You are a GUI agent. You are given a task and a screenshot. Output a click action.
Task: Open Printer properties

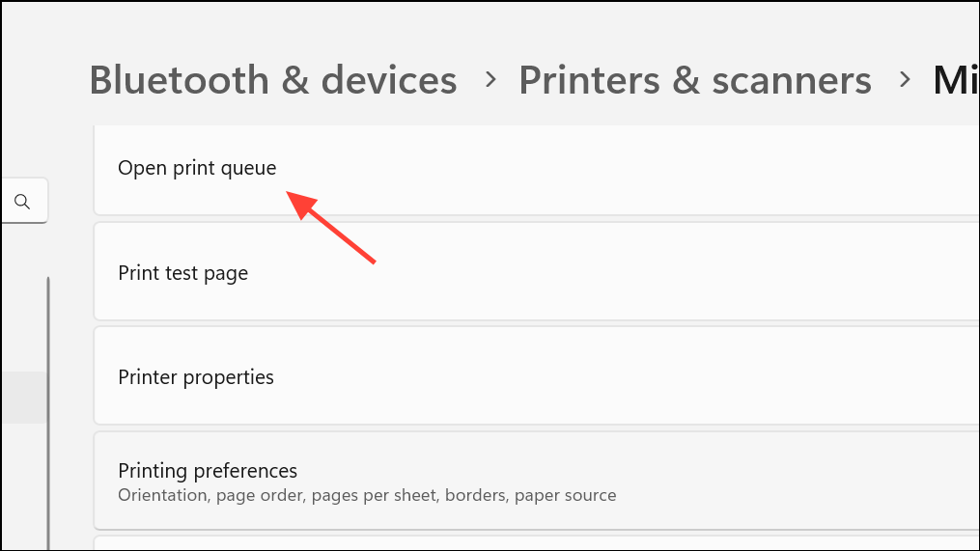(196, 377)
